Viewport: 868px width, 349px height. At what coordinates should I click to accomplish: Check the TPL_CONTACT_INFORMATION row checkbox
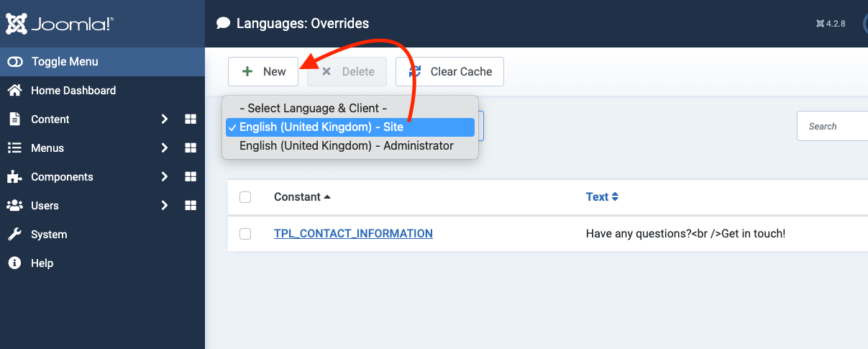[245, 234]
